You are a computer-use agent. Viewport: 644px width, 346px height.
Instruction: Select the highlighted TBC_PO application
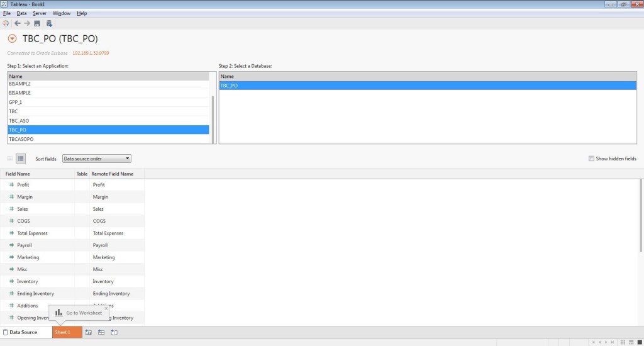[x=108, y=130]
